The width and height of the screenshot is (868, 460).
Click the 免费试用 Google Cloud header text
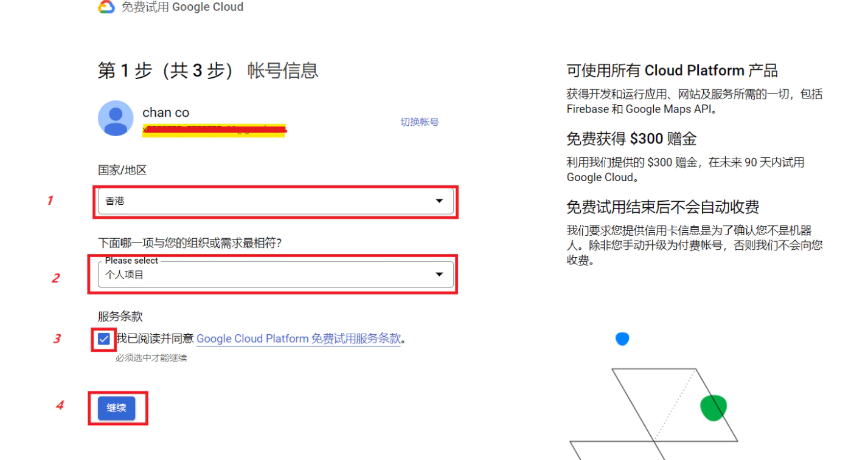[182, 7]
